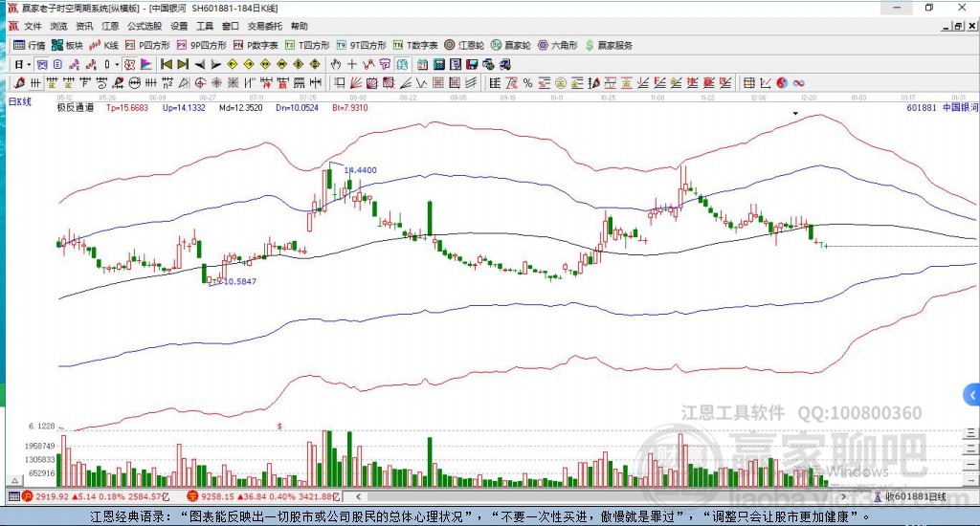Click the black right arrow icon
This screenshot has width=980, height=526.
tap(215, 64)
